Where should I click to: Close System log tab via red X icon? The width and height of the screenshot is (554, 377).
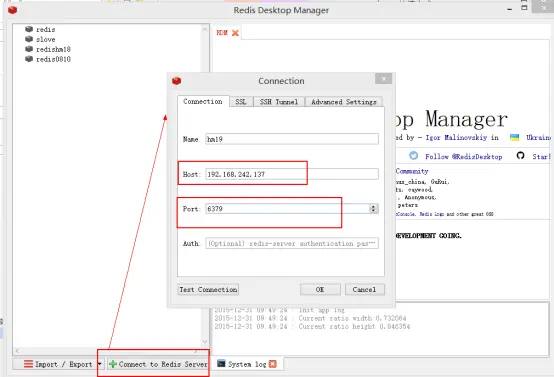[273, 364]
